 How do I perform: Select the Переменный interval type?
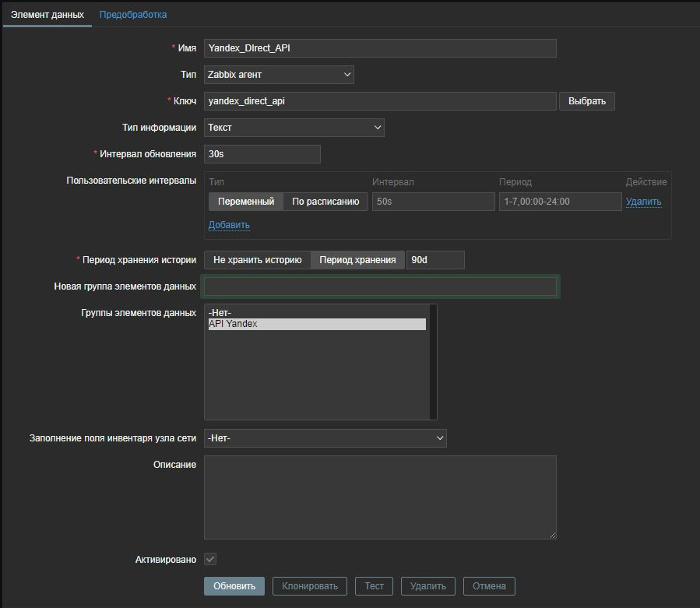[245, 202]
